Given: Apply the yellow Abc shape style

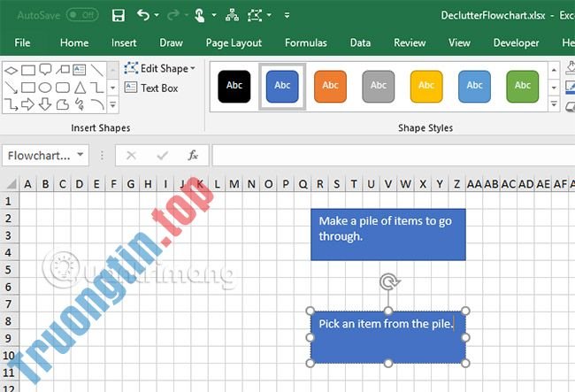Looking at the screenshot, I should 426,86.
